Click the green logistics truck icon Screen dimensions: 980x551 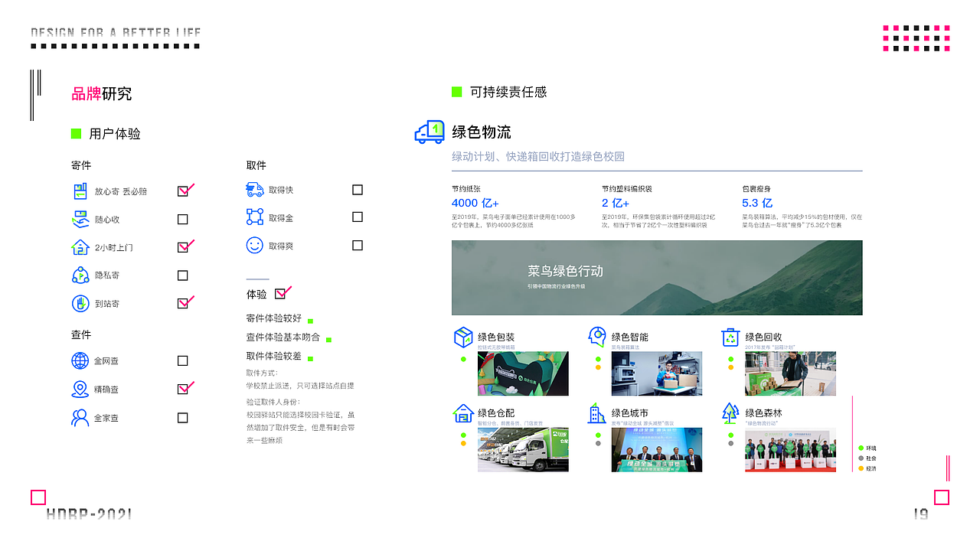(430, 132)
